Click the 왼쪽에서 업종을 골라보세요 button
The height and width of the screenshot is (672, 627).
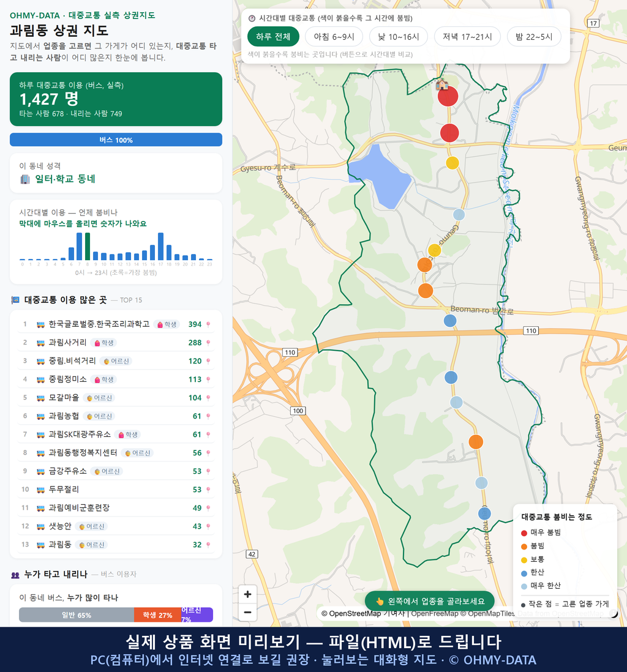(x=429, y=601)
